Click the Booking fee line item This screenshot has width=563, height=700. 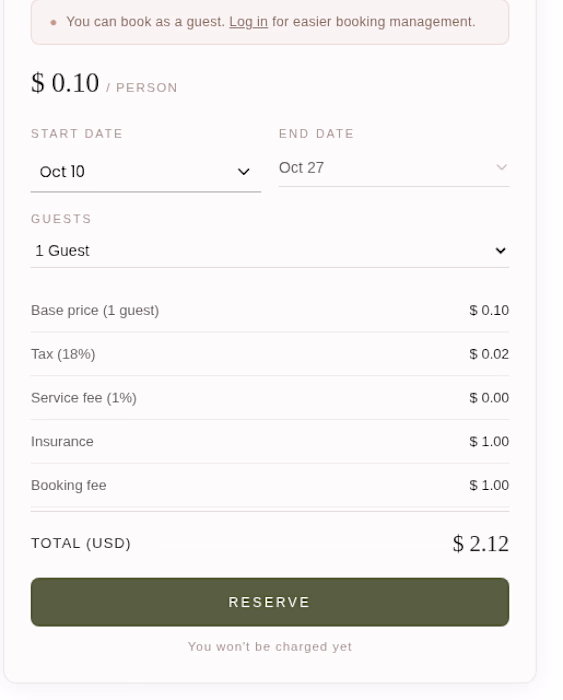click(270, 485)
